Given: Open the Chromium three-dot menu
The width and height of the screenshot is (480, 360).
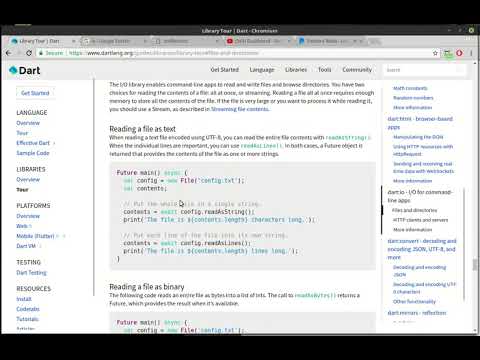Looking at the screenshot, I should click(471, 53).
